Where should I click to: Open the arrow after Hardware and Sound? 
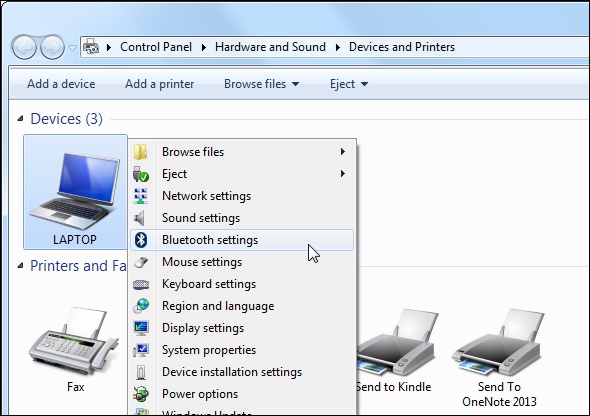pyautogui.click(x=338, y=47)
